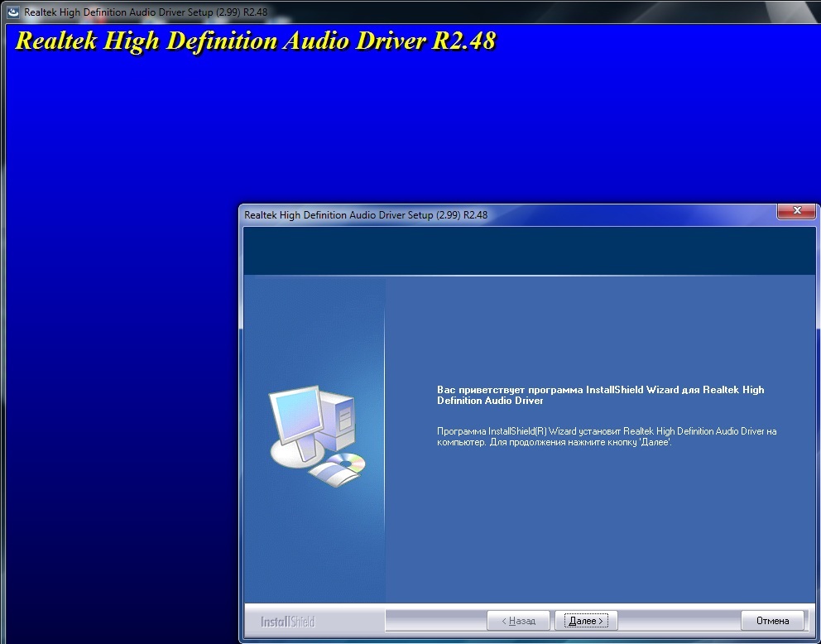Click the wizard's left panel above the illustration
This screenshot has height=644, width=821.
point(314,331)
